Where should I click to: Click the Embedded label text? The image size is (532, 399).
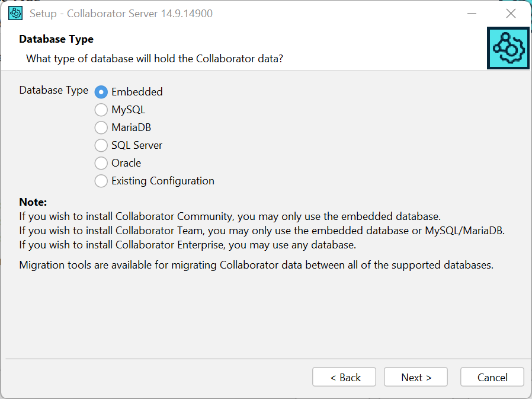136,91
